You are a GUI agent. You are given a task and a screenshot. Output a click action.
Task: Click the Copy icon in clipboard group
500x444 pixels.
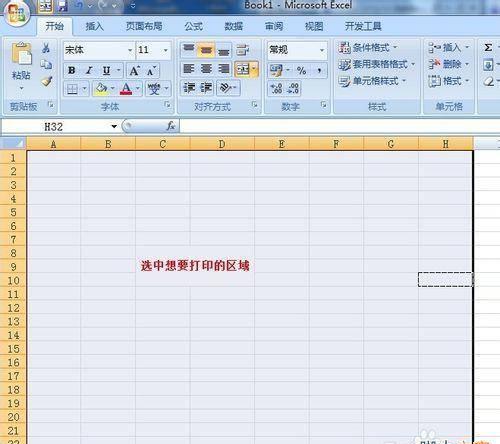click(46, 64)
